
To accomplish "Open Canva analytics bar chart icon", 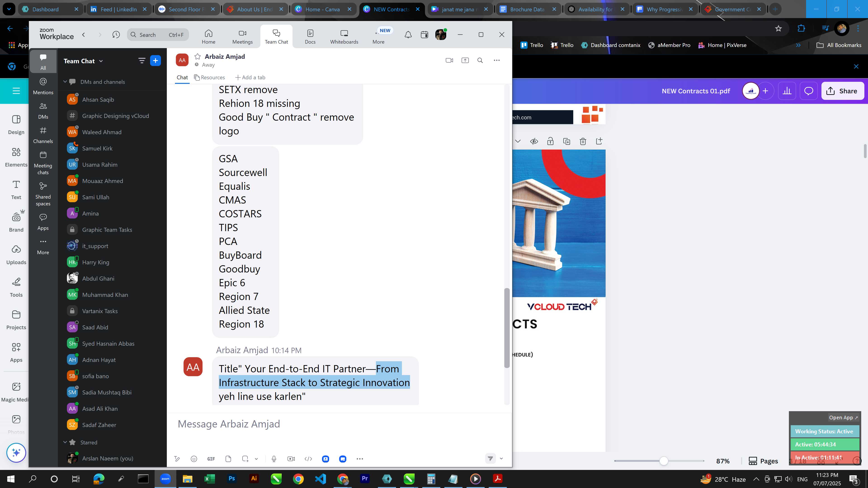I will [x=787, y=91].
